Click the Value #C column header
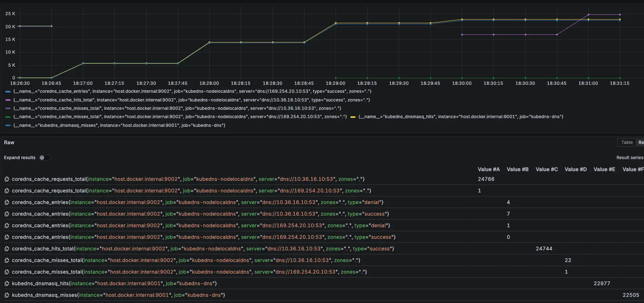This screenshot has height=303, width=644. tap(546, 169)
